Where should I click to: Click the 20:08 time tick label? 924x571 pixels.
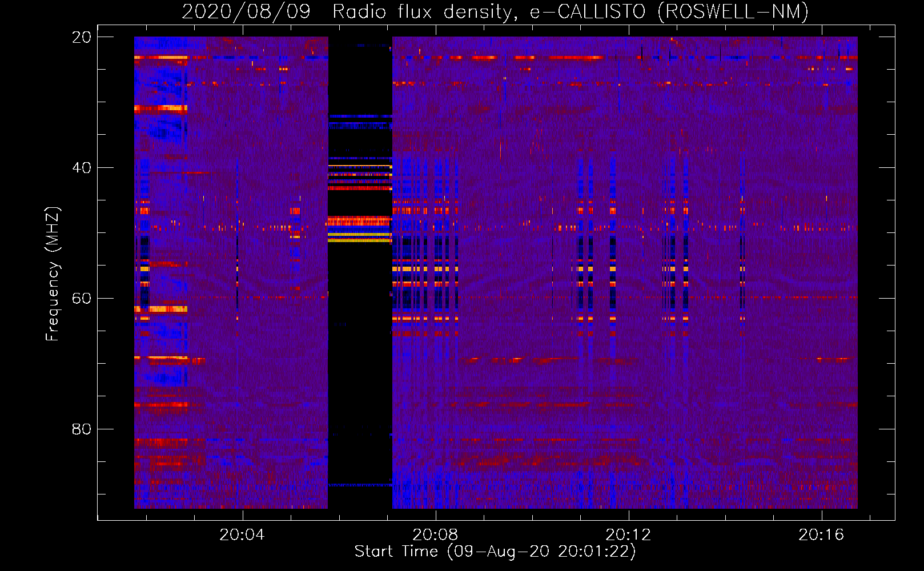point(435,535)
